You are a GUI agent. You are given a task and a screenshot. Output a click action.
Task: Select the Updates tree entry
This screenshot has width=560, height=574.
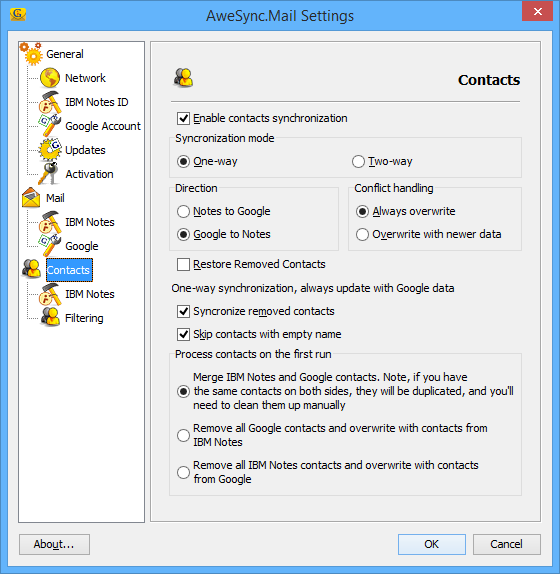[x=85, y=150]
